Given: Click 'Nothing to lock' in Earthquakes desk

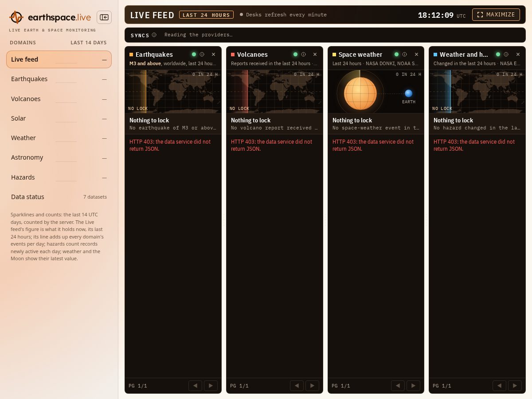Looking at the screenshot, I should pyautogui.click(x=149, y=120).
